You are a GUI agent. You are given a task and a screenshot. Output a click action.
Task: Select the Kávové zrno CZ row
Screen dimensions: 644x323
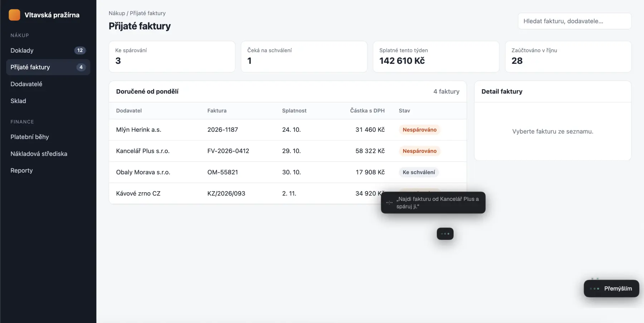pyautogui.click(x=288, y=193)
